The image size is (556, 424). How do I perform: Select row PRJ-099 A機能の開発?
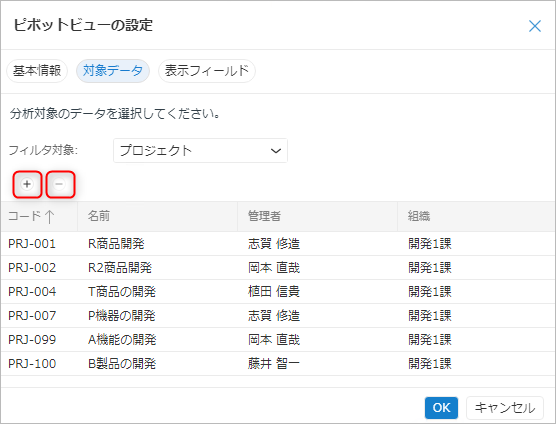(278, 340)
